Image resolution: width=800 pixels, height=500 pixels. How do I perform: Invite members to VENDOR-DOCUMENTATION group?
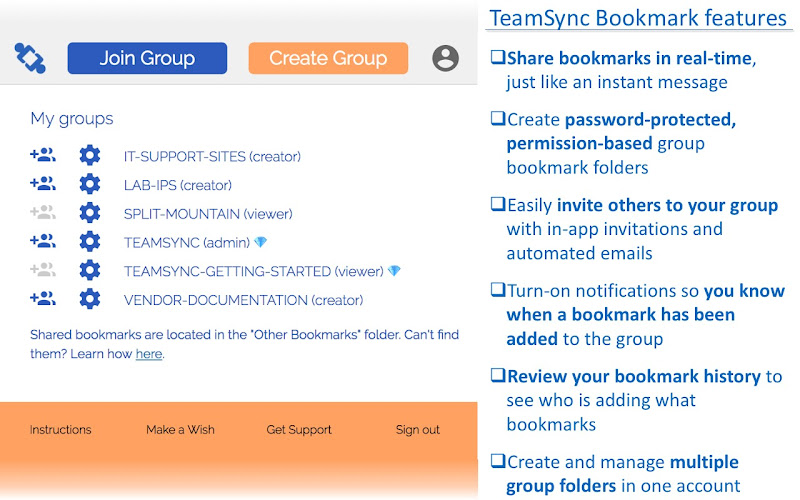[43, 298]
